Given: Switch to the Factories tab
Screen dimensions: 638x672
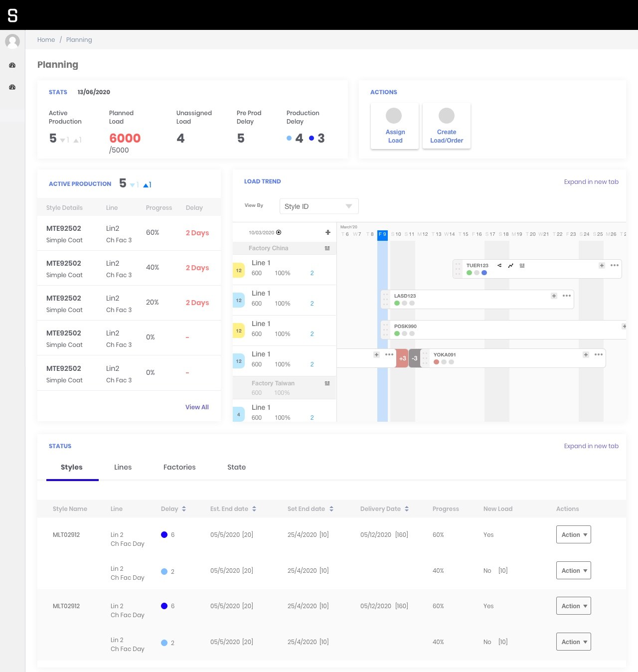Looking at the screenshot, I should [x=179, y=467].
